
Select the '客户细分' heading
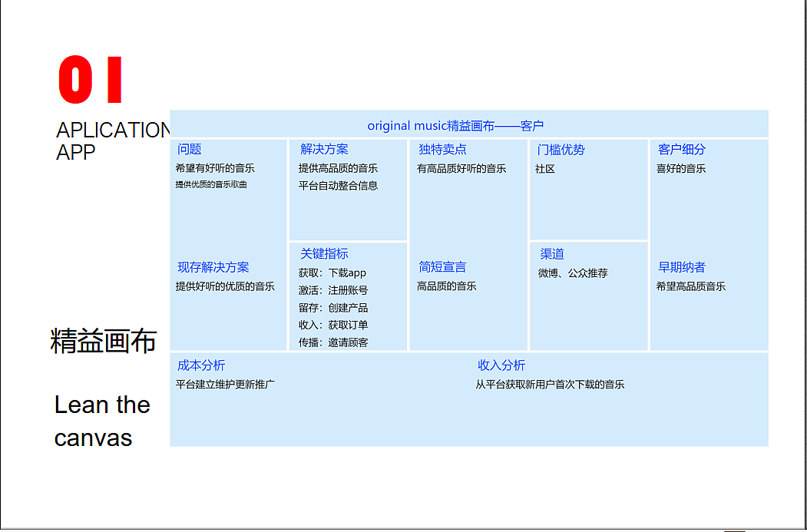682,149
